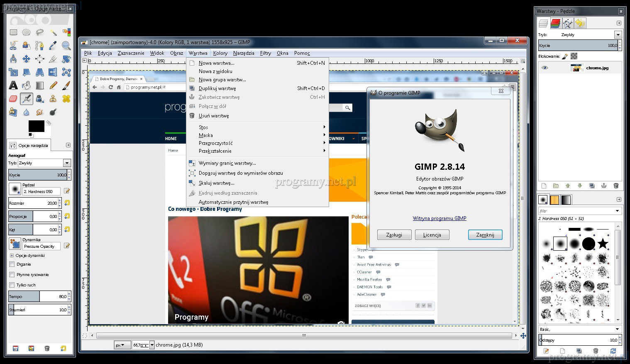Toggle the Płynne rysowanie checkbox
This screenshot has width=630, height=364.
(x=12, y=275)
